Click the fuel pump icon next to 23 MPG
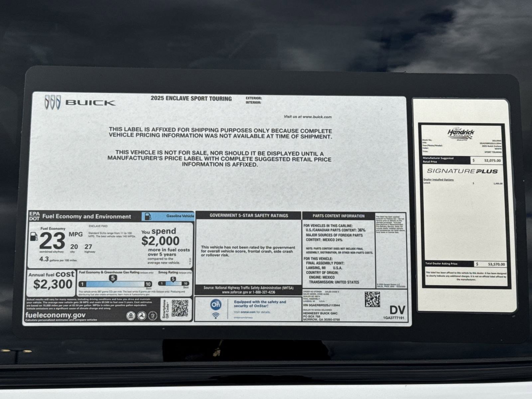532x399 pixels. [34, 237]
